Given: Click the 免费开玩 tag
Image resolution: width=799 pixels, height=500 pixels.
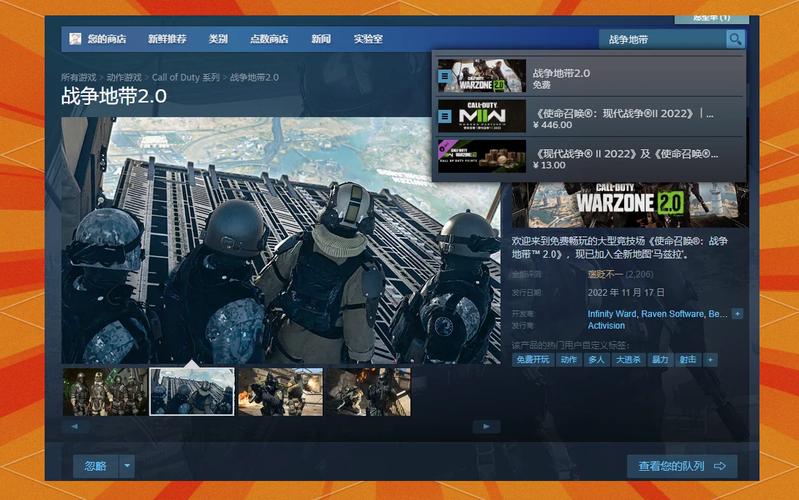Looking at the screenshot, I should click(532, 359).
